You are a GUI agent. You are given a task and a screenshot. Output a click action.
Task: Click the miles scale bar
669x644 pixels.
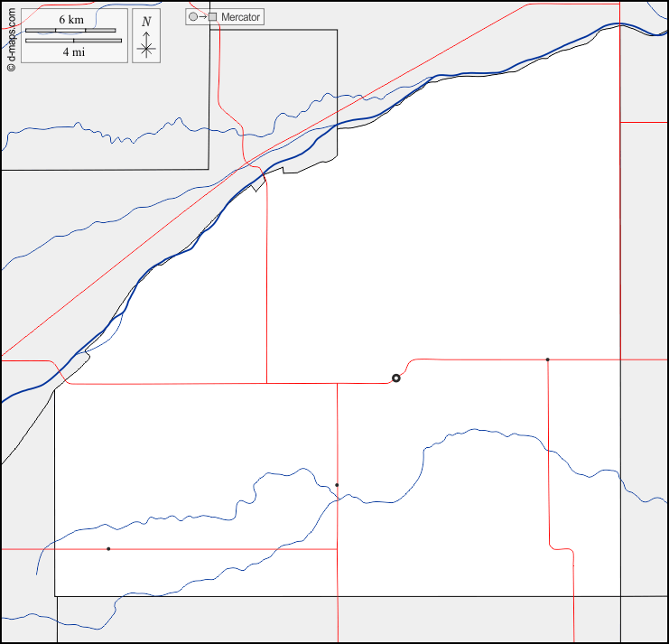[x=72, y=41]
